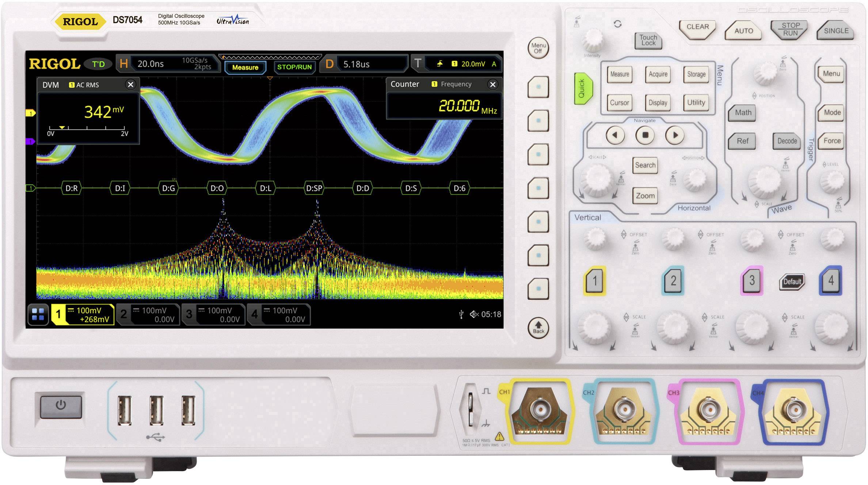
Task: Open the Display menu key
Action: pyautogui.click(x=658, y=103)
